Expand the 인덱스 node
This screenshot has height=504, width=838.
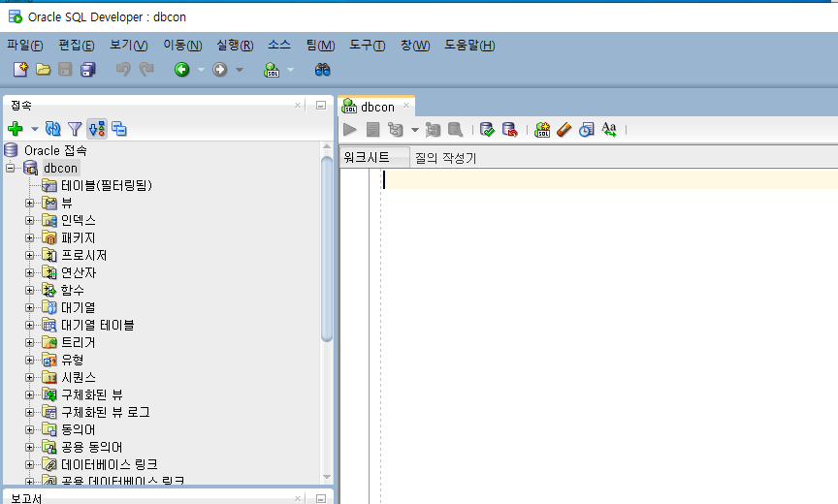click(x=30, y=221)
